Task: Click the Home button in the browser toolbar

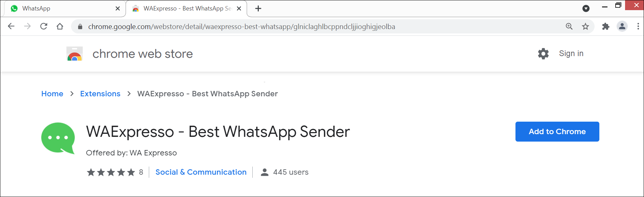Action: (60, 26)
